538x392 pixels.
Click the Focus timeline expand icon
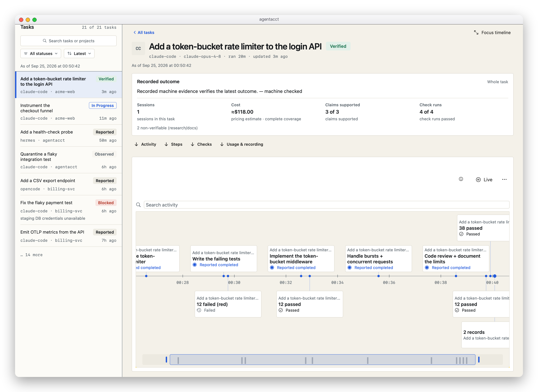[476, 33]
